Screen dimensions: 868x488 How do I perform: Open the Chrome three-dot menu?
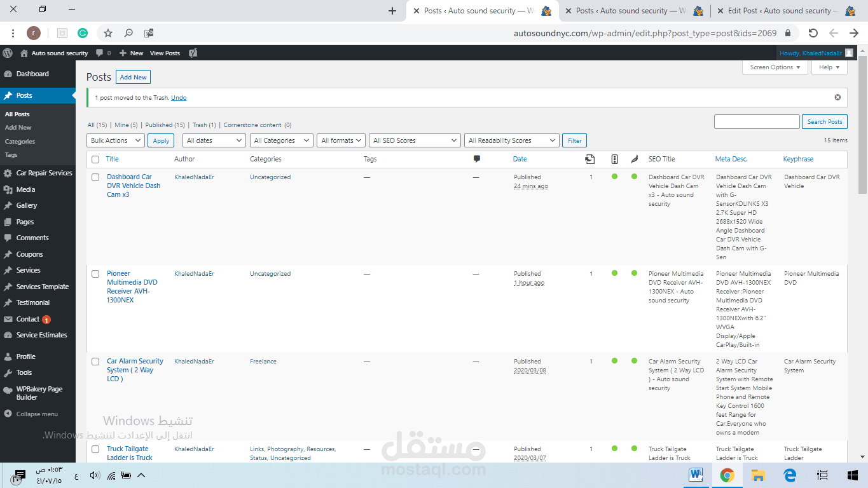coord(13,33)
